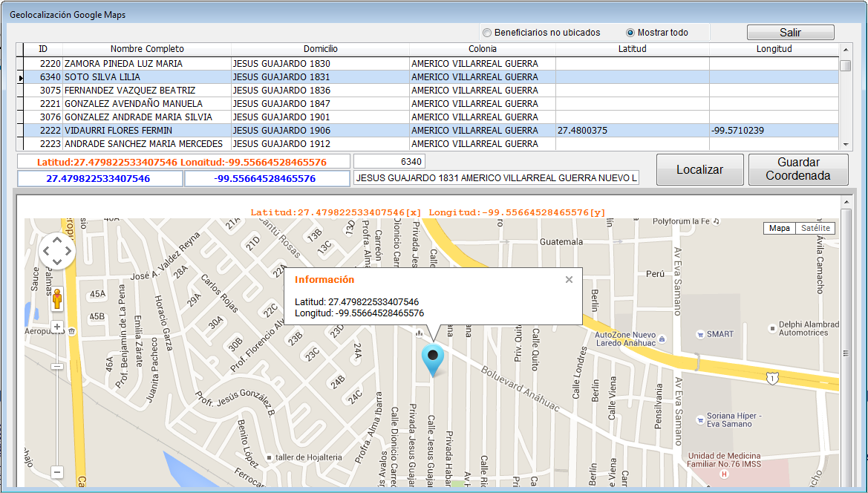
Task: Click the Soriana Híper cart icon
Action: [x=701, y=419]
